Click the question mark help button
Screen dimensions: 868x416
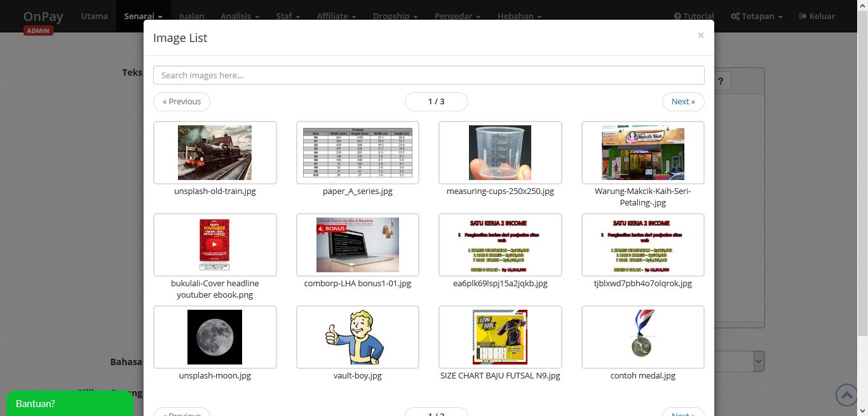pos(721,81)
